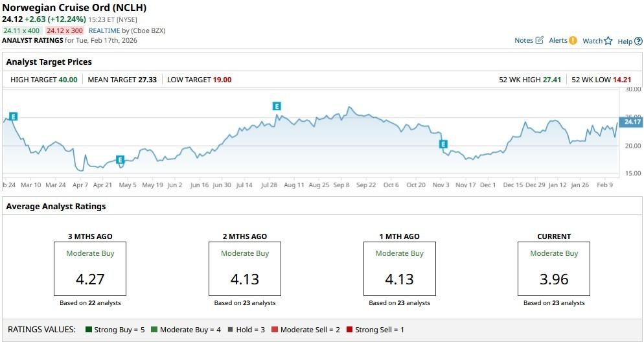The width and height of the screenshot is (644, 342).
Task: Click the price change +2.63 (+12.24%)
Action: [x=55, y=19]
